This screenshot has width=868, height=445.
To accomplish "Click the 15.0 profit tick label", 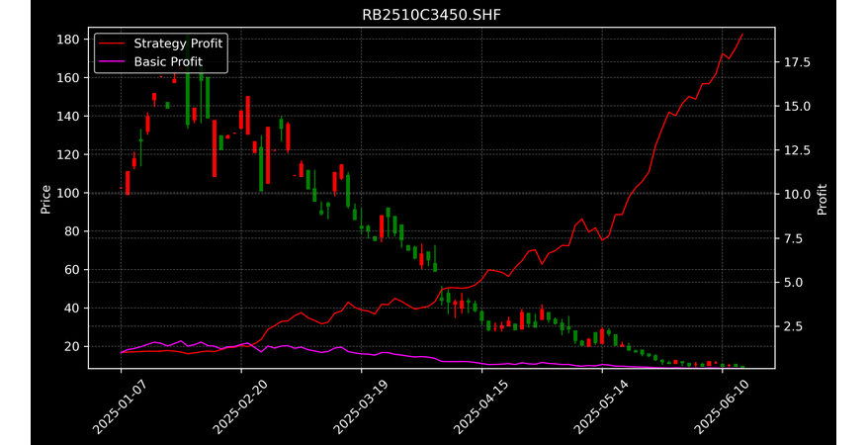I will (x=795, y=106).
